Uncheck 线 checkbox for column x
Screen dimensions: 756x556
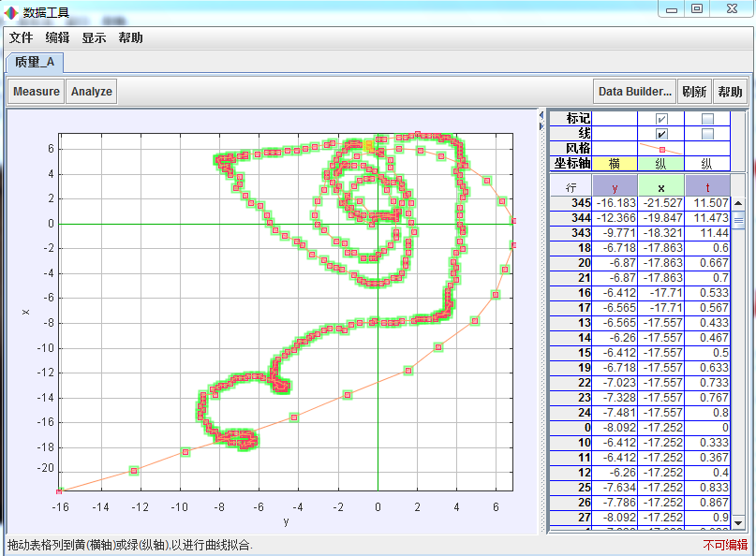pyautogui.click(x=661, y=134)
